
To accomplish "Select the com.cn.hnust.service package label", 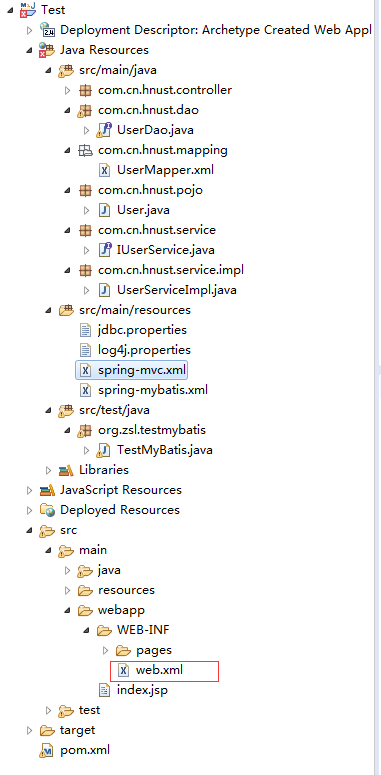I will point(157,230).
